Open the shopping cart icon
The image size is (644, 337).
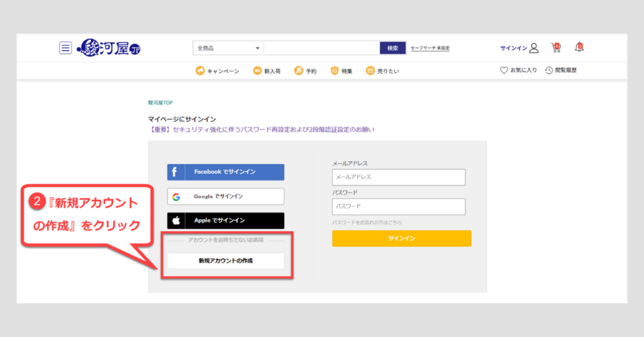point(556,48)
